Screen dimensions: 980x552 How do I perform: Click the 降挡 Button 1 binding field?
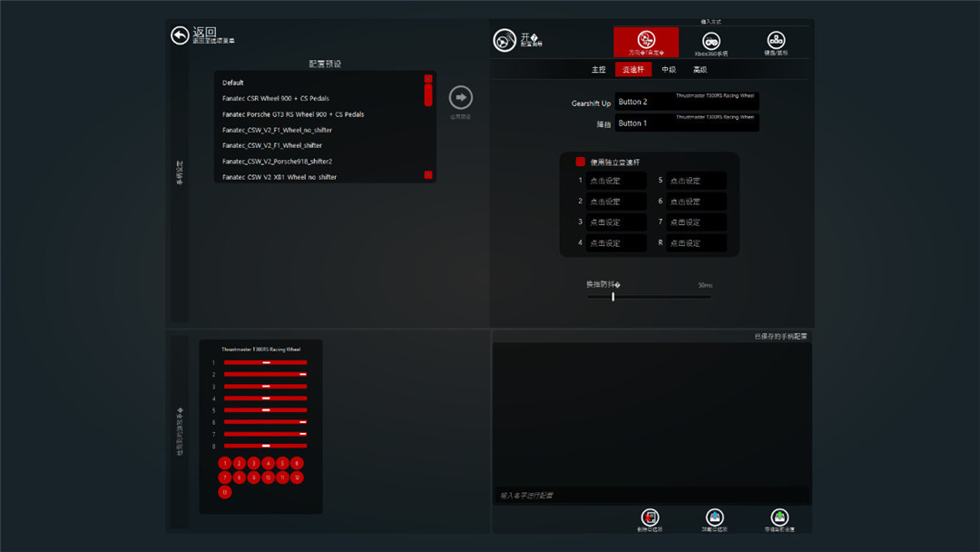click(687, 123)
